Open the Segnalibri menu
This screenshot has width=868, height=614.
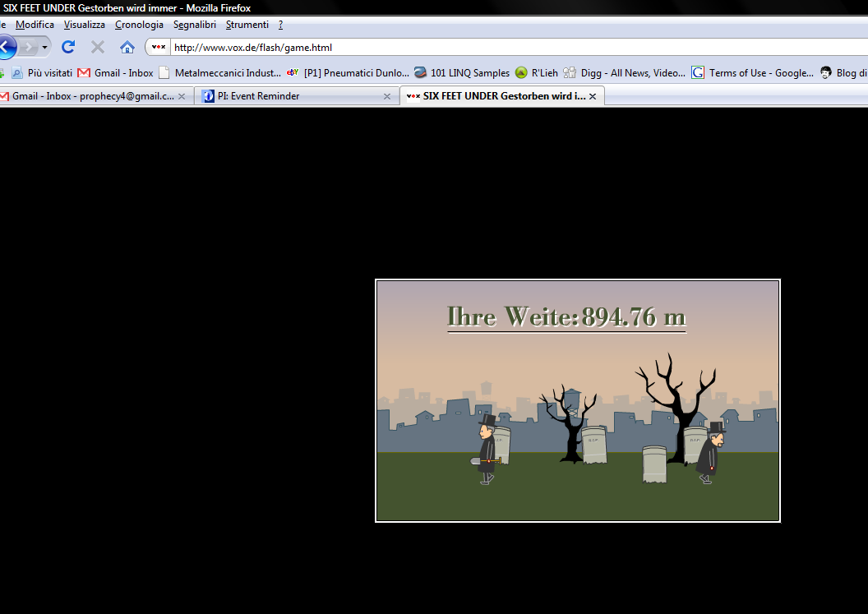pos(194,25)
